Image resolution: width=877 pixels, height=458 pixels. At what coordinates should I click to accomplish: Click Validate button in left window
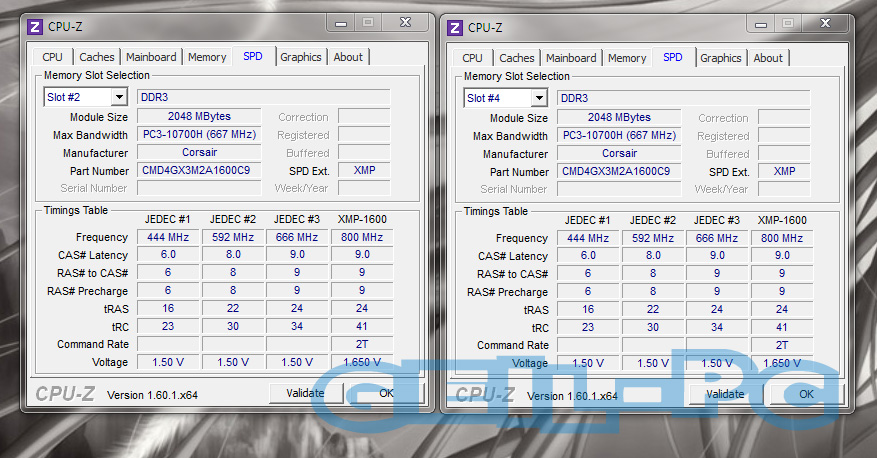[x=305, y=393]
